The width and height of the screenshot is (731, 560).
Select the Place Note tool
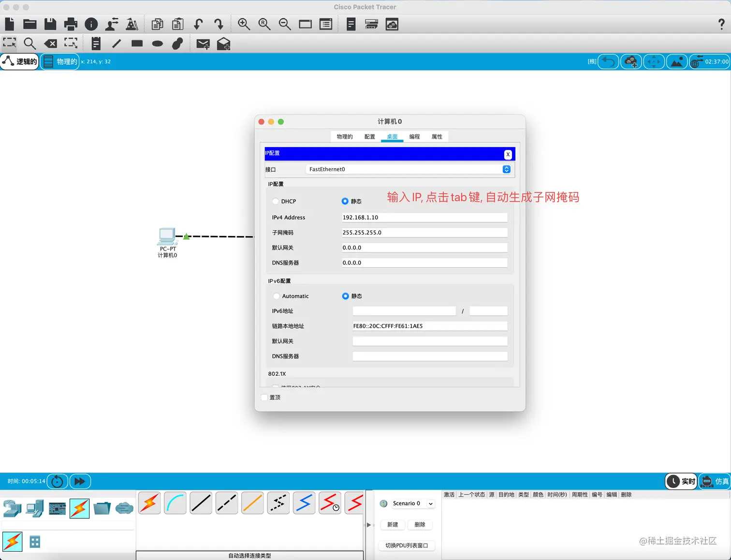pos(96,44)
